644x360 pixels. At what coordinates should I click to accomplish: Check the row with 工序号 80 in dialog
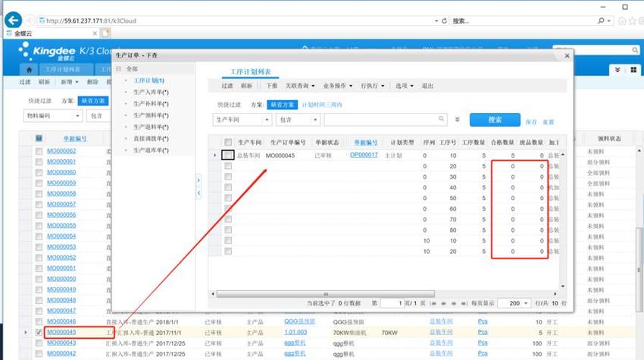[x=228, y=230]
